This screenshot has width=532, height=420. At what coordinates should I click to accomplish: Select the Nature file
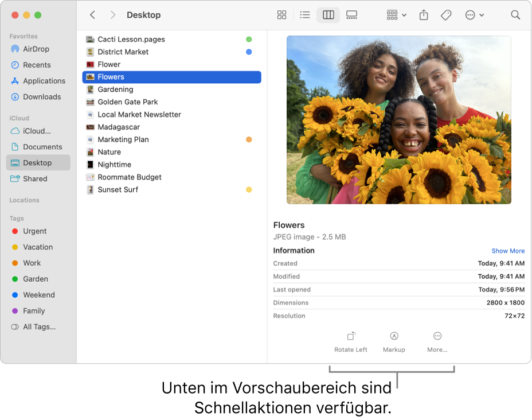tap(171, 152)
